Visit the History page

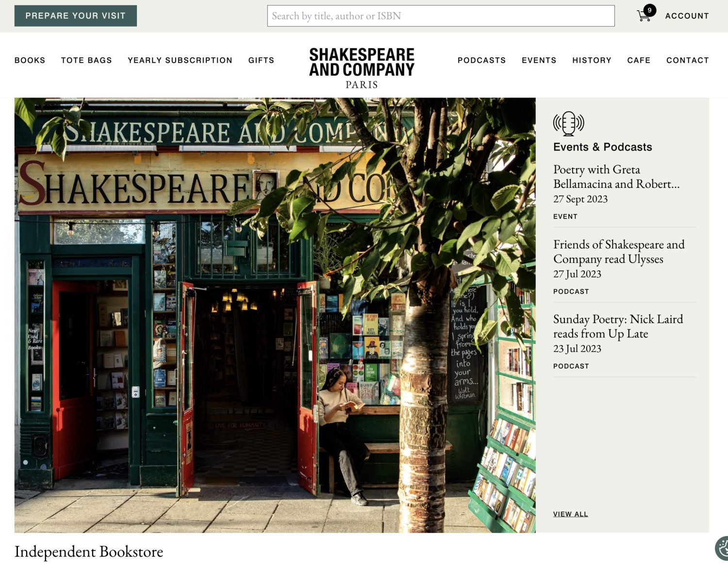[x=592, y=60]
